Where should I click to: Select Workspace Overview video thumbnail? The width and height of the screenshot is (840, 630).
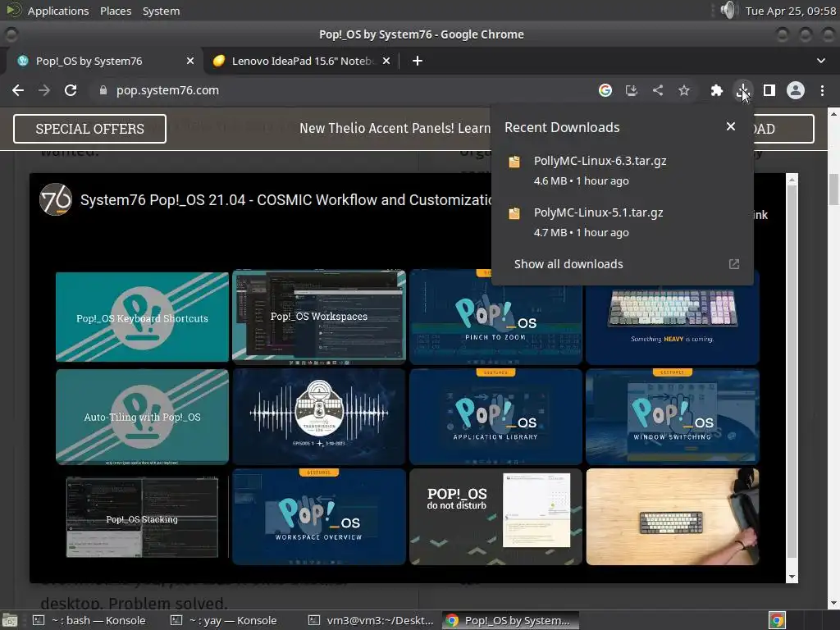click(x=319, y=517)
